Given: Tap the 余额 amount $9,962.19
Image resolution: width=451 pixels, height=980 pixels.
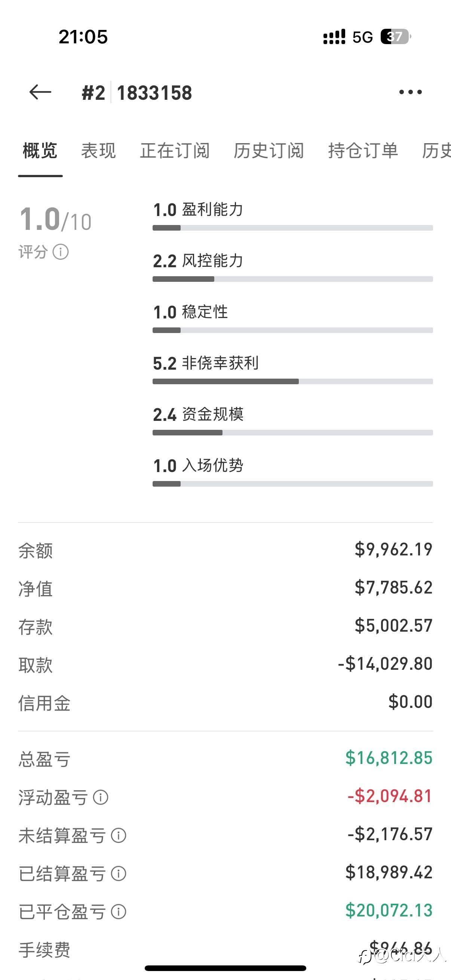Looking at the screenshot, I should pos(393,549).
